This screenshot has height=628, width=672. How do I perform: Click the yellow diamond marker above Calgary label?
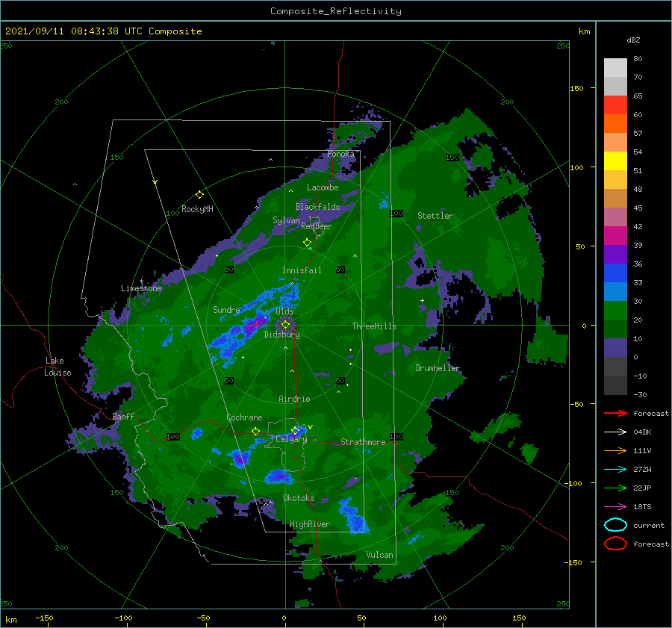click(x=295, y=430)
